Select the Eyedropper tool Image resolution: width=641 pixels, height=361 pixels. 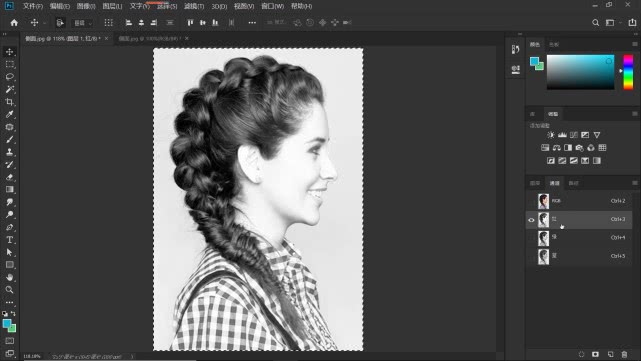click(x=9, y=114)
